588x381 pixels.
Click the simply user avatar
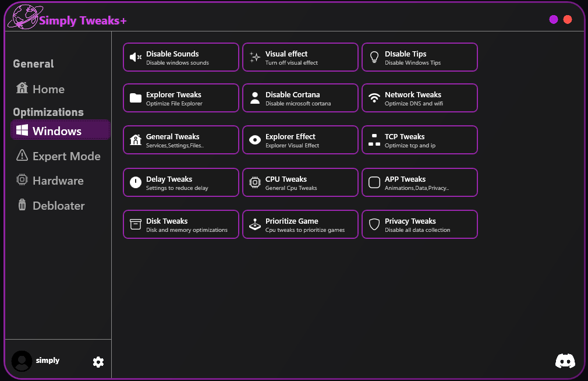point(22,361)
